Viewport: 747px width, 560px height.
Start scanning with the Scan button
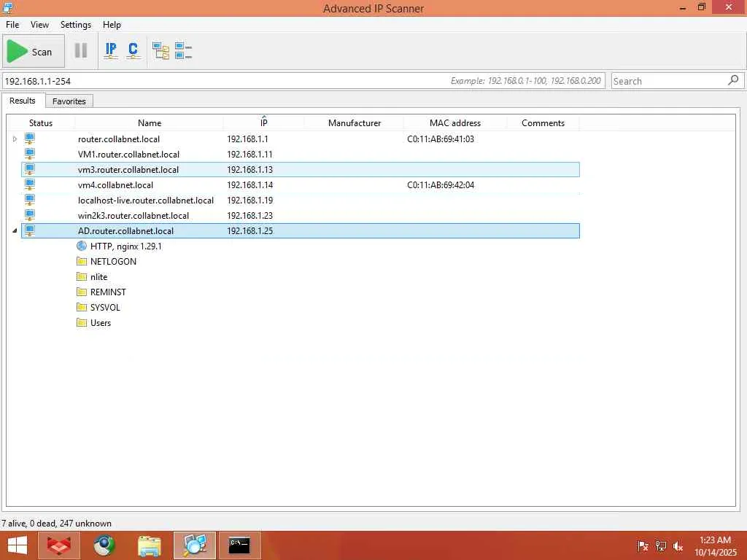tap(34, 52)
